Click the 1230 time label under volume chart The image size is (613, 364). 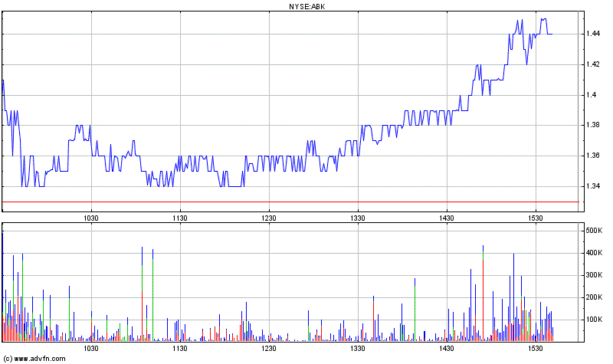point(269,349)
